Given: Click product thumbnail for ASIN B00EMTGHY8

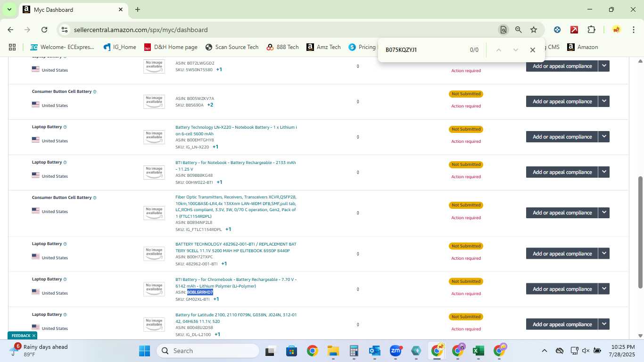Looking at the screenshot, I should pyautogui.click(x=154, y=137).
